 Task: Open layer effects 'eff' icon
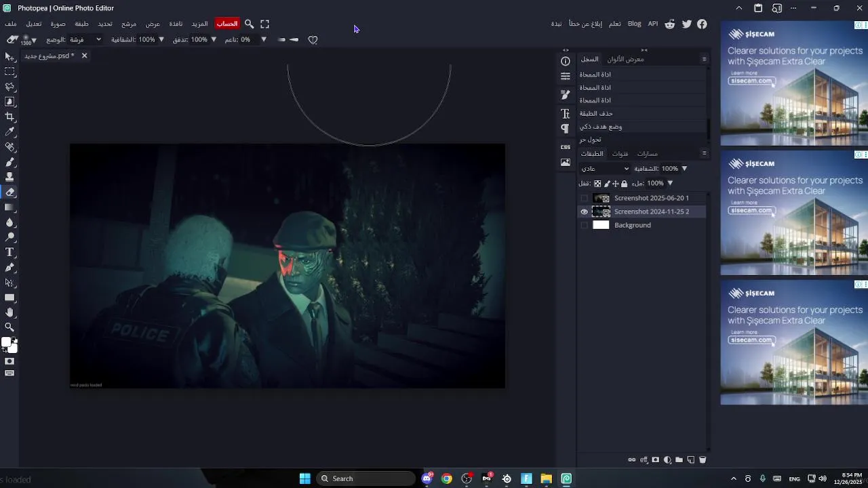pyautogui.click(x=644, y=460)
